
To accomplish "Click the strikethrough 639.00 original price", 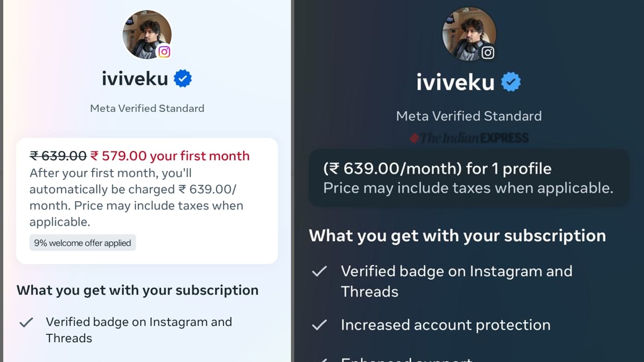I will (x=57, y=156).
